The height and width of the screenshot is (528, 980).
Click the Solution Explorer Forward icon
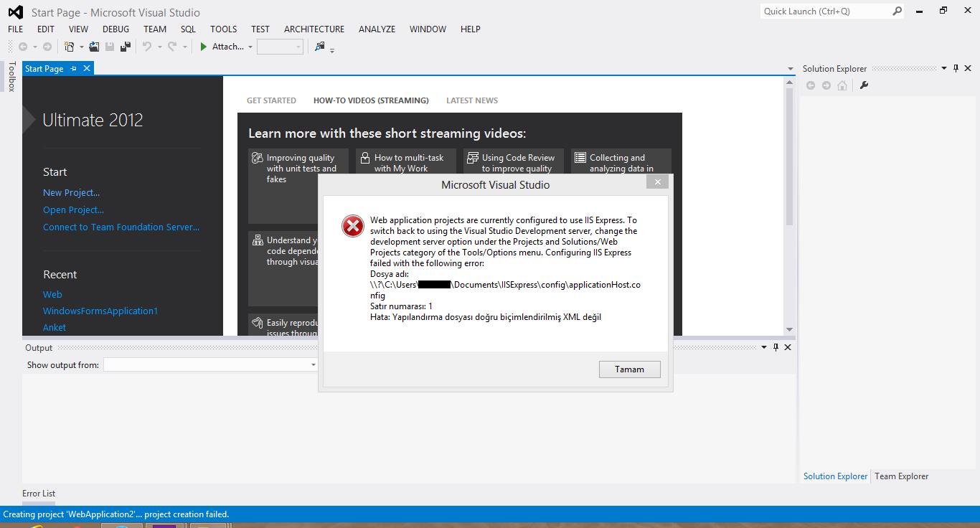tap(826, 85)
